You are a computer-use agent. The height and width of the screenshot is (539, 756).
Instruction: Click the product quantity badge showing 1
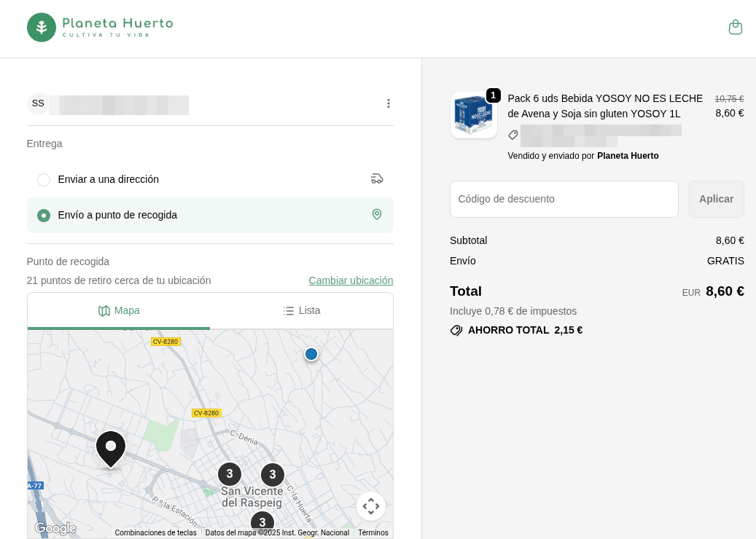(x=494, y=95)
